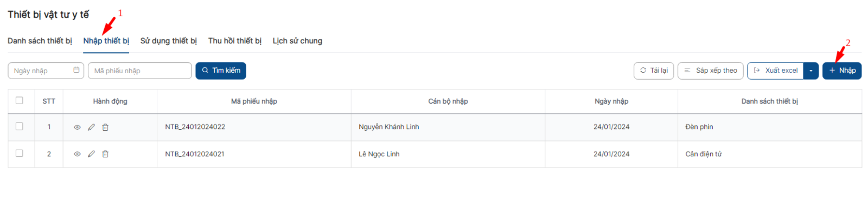The height and width of the screenshot is (205, 868).
Task: Check the box for row 1
Action: tap(20, 126)
